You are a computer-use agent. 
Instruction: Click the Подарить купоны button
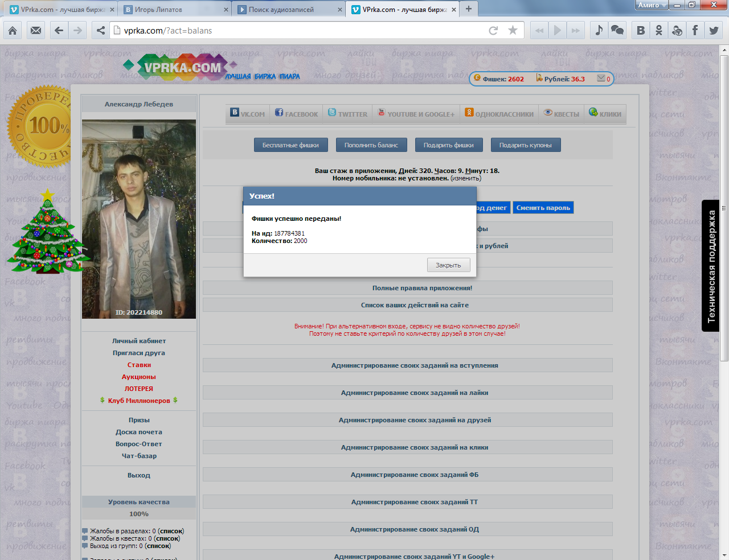click(526, 145)
